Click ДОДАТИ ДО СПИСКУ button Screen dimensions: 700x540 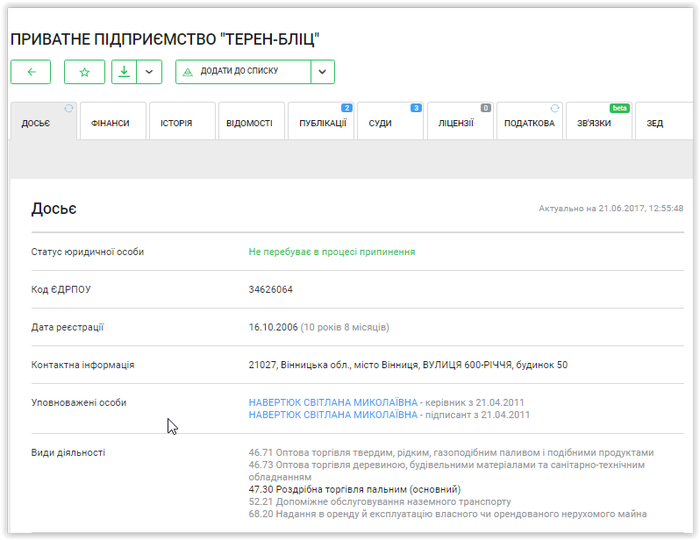[x=243, y=72]
